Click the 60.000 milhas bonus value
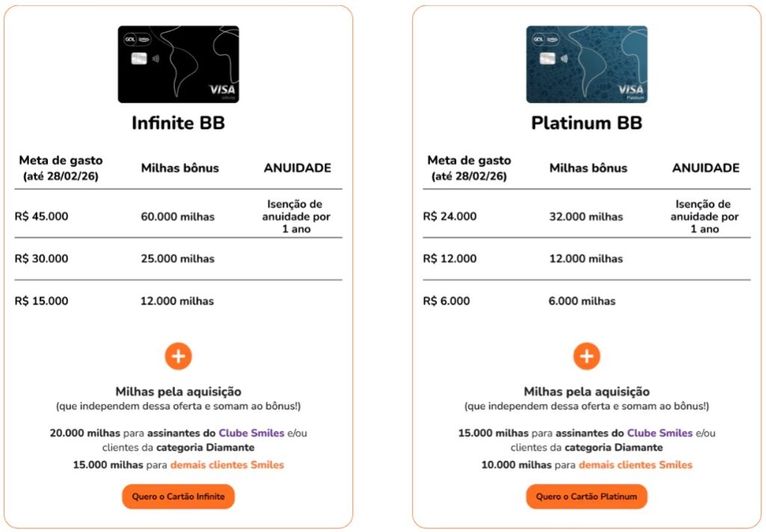This screenshot has width=766, height=532. click(x=177, y=217)
